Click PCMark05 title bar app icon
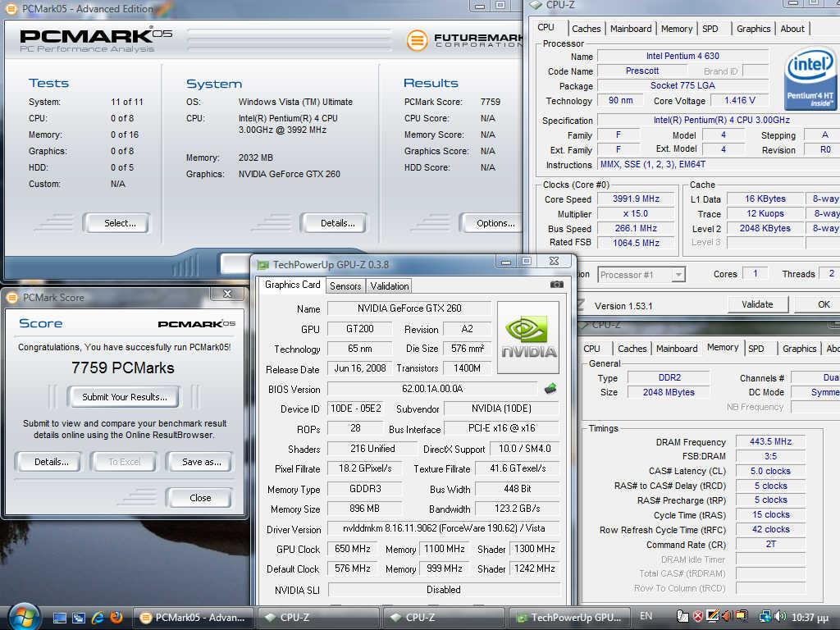 pos(11,8)
